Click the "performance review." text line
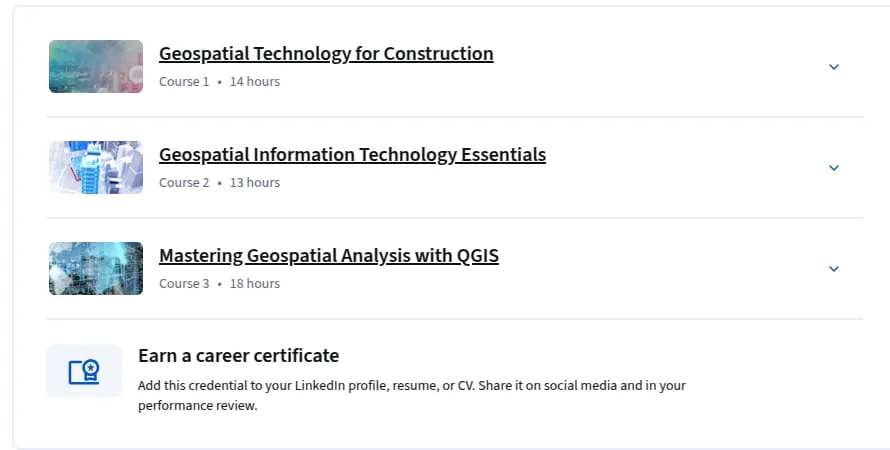The height and width of the screenshot is (450, 890). point(198,406)
